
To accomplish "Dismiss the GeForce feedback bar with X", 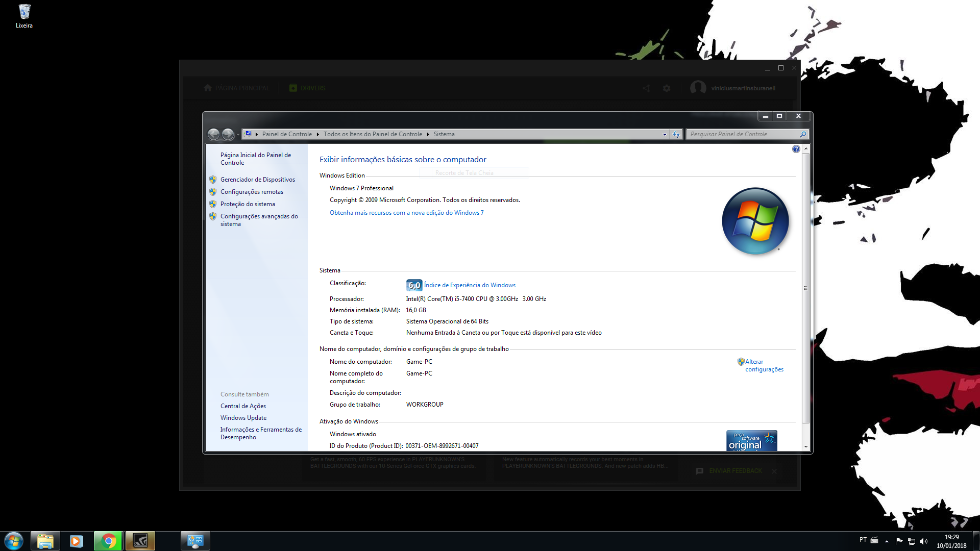I will [x=774, y=471].
